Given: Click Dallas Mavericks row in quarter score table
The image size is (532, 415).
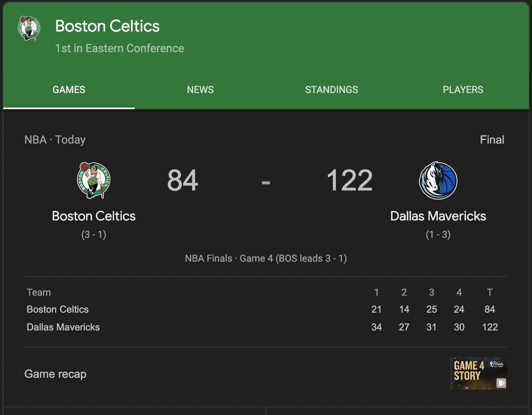Looking at the screenshot, I should [x=266, y=327].
